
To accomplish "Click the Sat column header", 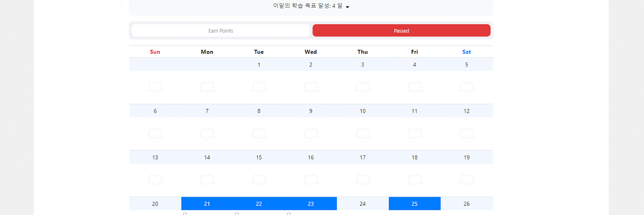I will (466, 52).
